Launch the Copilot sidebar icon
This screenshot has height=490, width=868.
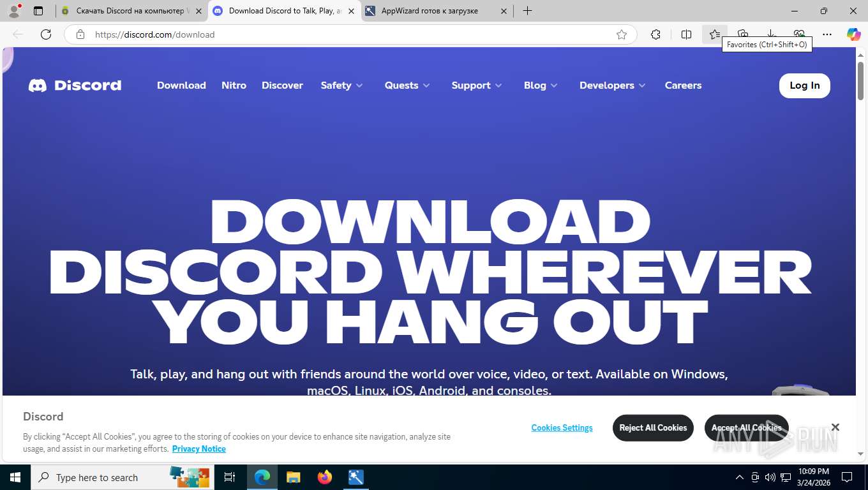853,34
